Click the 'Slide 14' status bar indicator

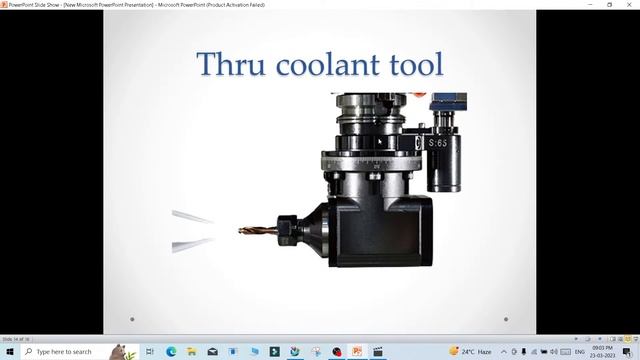pyautogui.click(x=16, y=339)
